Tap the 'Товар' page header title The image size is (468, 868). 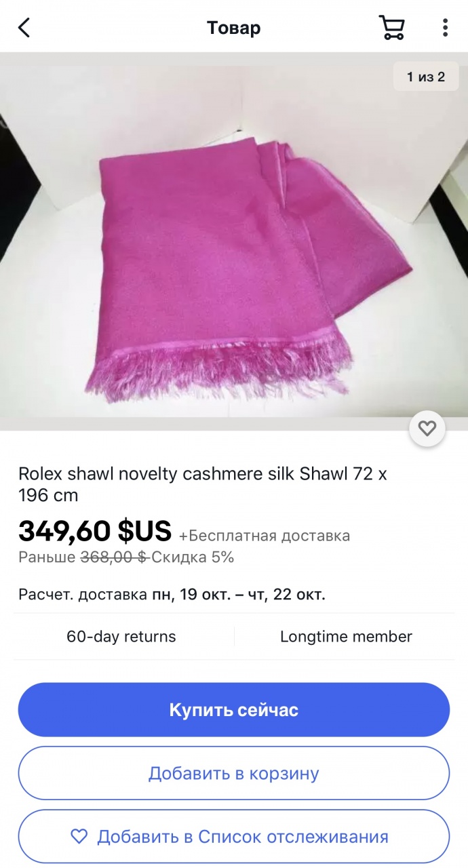pyautogui.click(x=234, y=28)
